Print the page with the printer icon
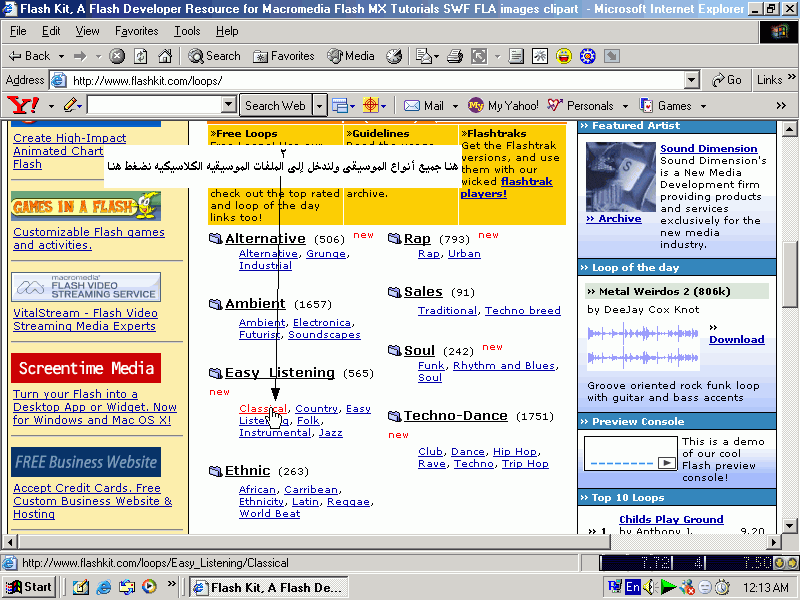Image resolution: width=800 pixels, height=600 pixels. 454,56
